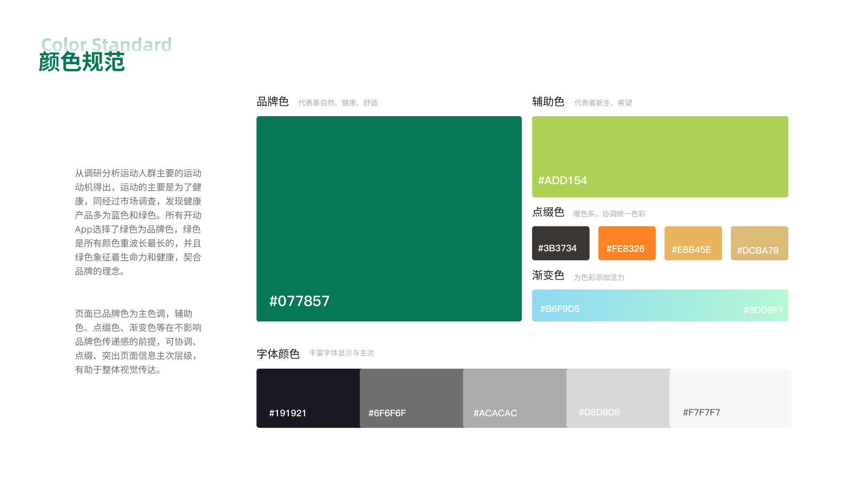
Task: Click the #B6F9D5 gradient label
Action: 560,309
